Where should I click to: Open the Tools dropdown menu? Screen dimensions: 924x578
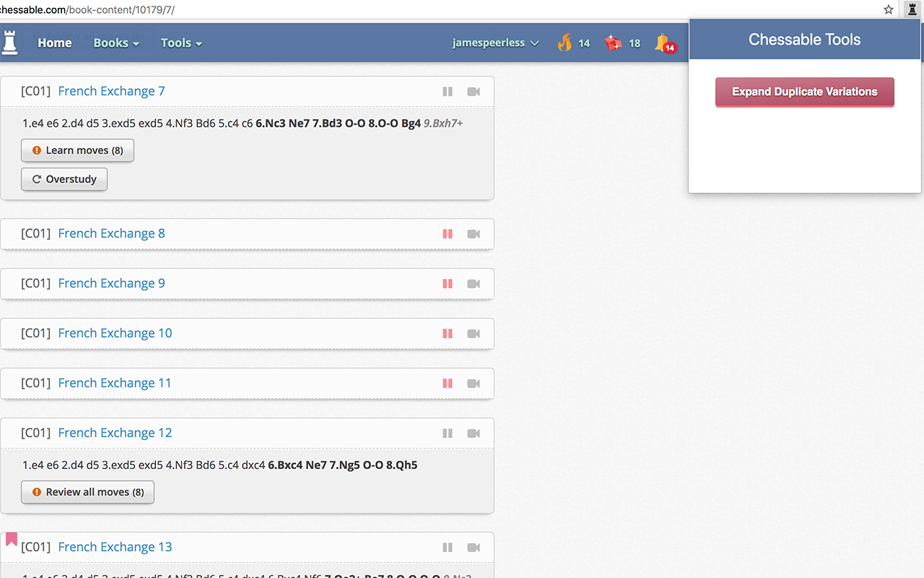tap(181, 43)
